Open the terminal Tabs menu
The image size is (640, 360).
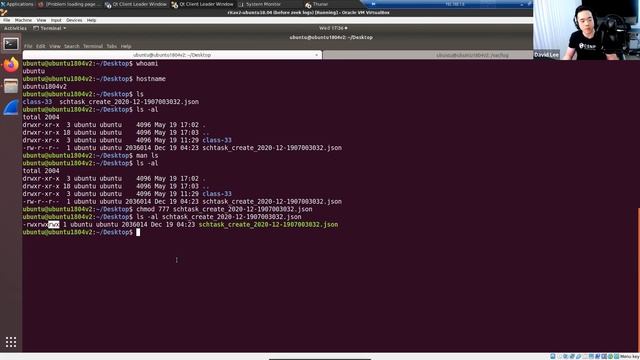click(111, 46)
